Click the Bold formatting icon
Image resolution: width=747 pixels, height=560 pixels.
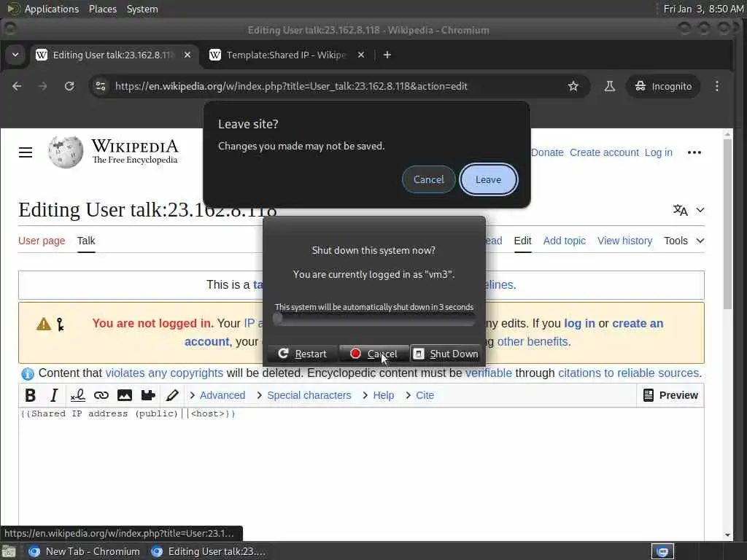[30, 395]
